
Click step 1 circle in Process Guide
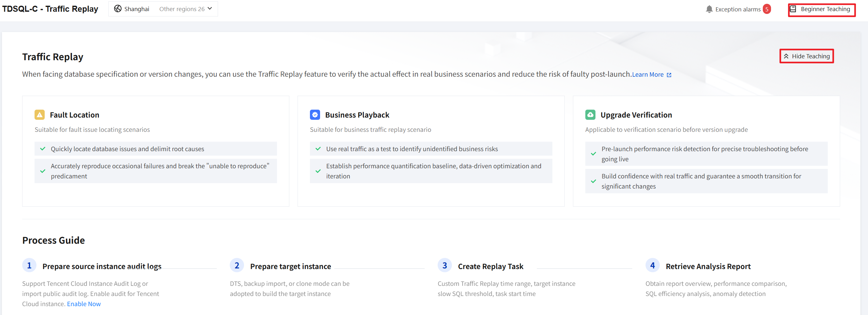tap(29, 266)
